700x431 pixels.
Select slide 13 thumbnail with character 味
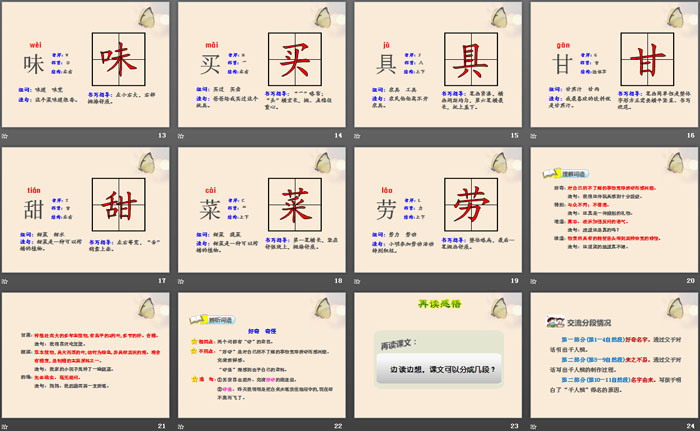click(86, 64)
